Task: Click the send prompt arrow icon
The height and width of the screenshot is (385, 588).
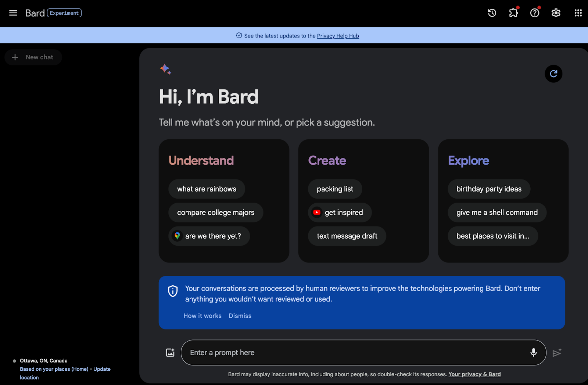Action: click(557, 352)
